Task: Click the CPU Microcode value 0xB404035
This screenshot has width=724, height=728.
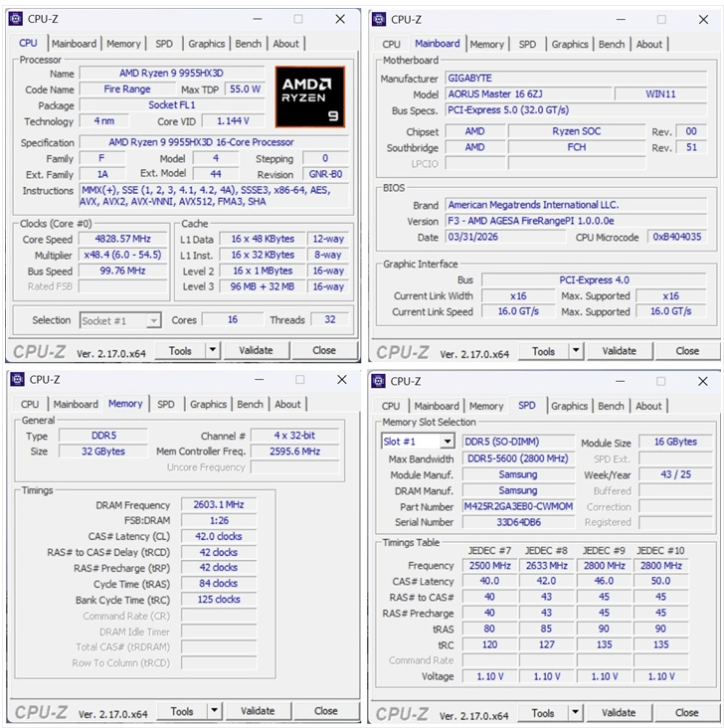Action: click(677, 237)
